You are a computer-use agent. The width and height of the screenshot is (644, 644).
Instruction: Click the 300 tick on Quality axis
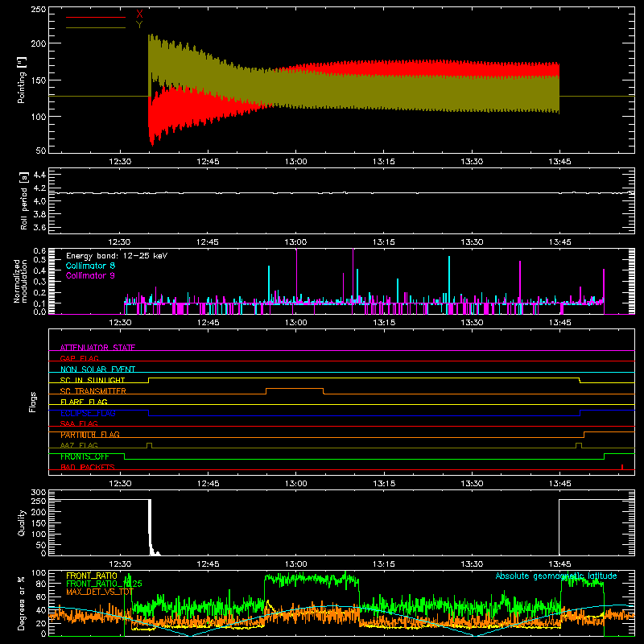39,493
